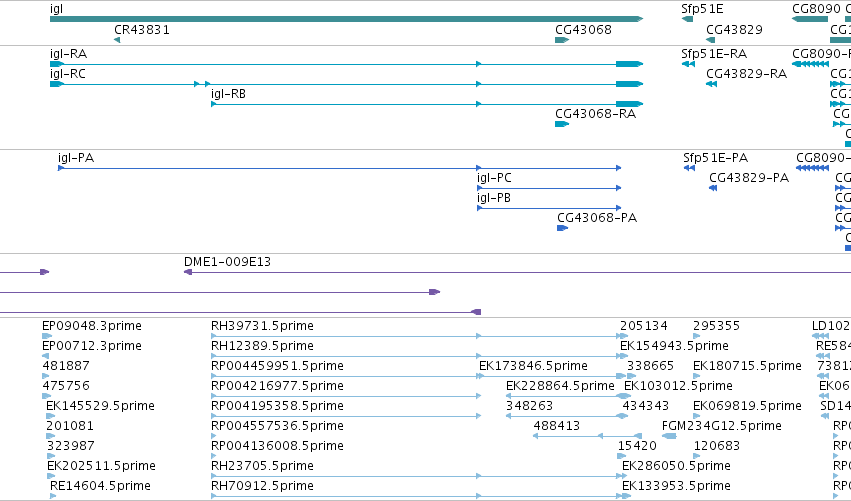The image size is (851, 501).
Task: Select the RP004216977.5prime EST label
Action: tap(277, 386)
